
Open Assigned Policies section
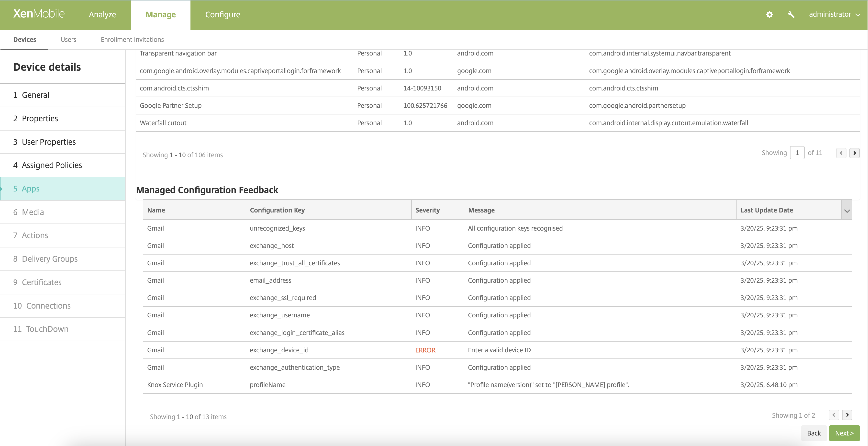pyautogui.click(x=52, y=165)
